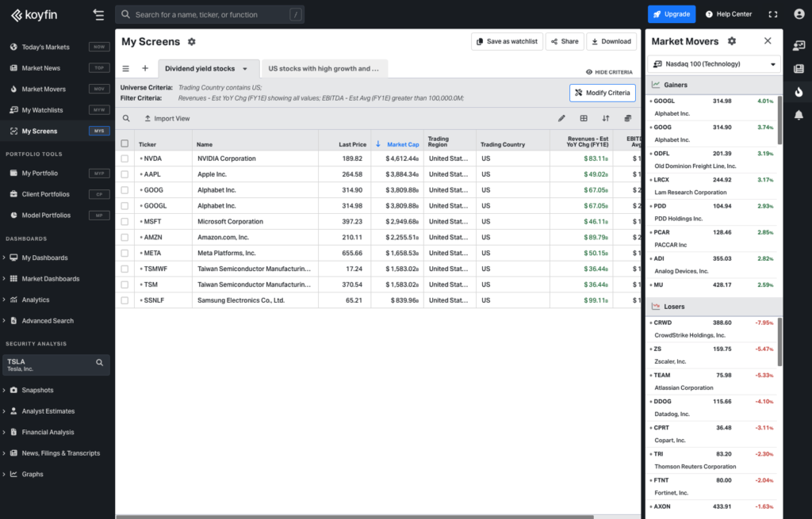
Task: Select the pencil edit icon above the screener table
Action: click(561, 117)
